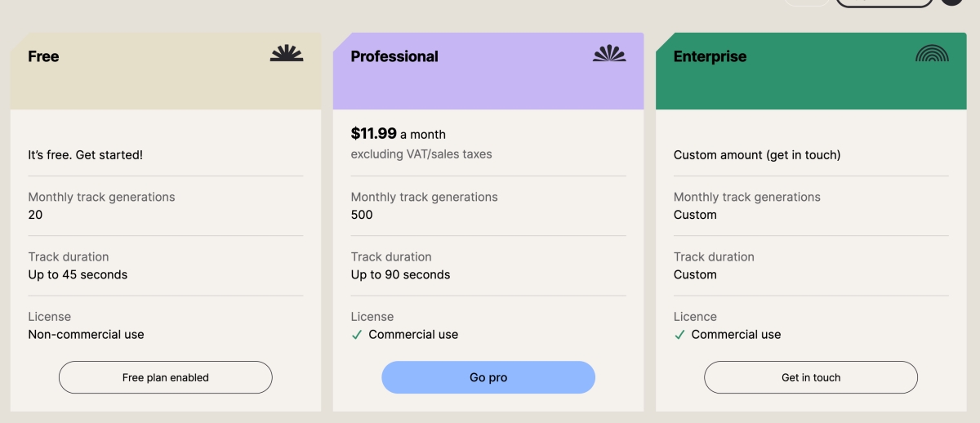Click the Non-commercial use license text
The width and height of the screenshot is (980, 423).
[x=86, y=335]
